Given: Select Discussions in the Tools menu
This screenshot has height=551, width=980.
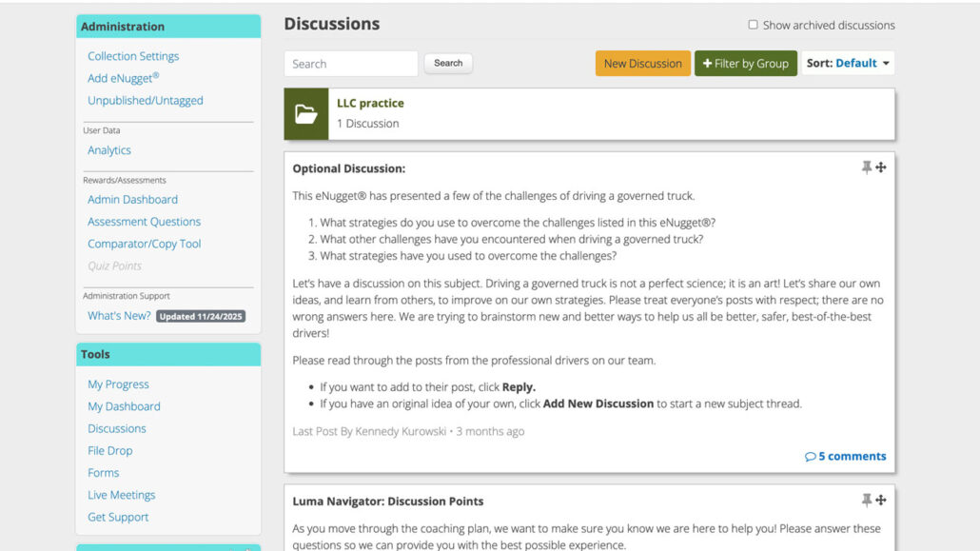Looking at the screenshot, I should [116, 428].
